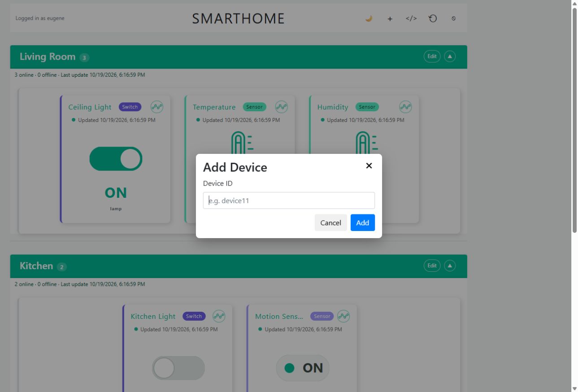Viewport: 578px width, 392px height.
Task: Click the Sensor badge on Humidity card
Action: click(367, 107)
